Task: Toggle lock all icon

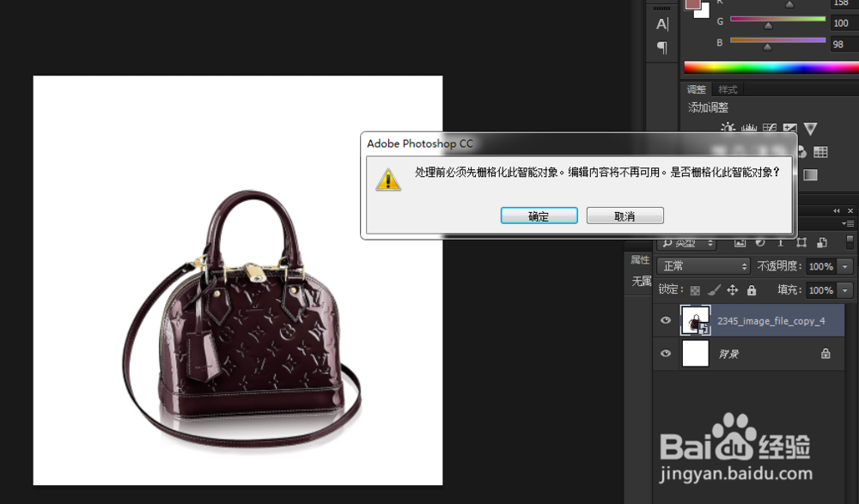Action: 752,290
